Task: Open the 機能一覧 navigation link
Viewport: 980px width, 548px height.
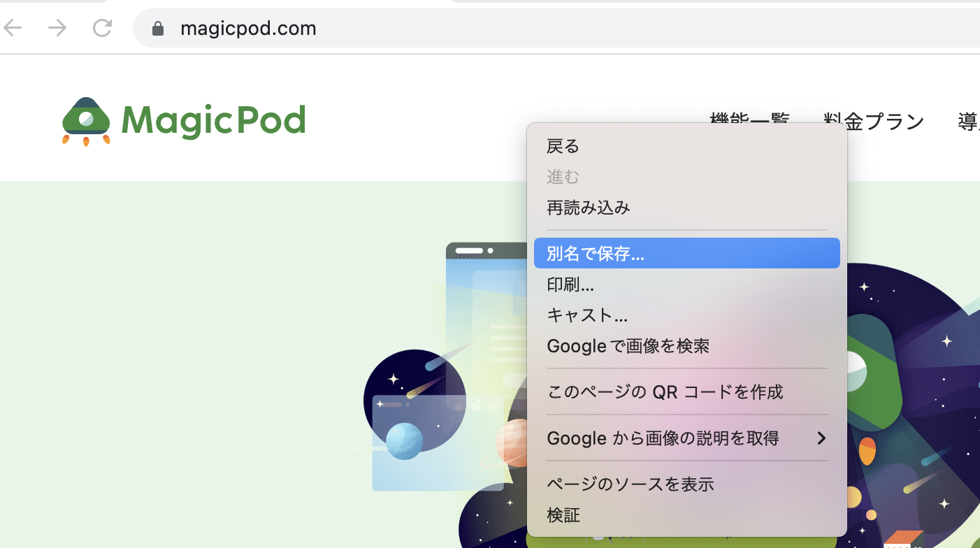Action: [749, 121]
